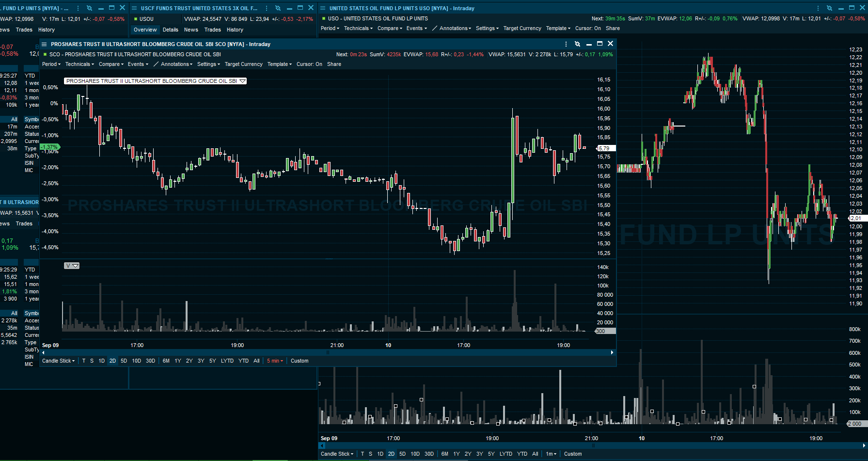Click Custom range button in USO chart
Screen dimensions: 868x461
tap(573, 454)
